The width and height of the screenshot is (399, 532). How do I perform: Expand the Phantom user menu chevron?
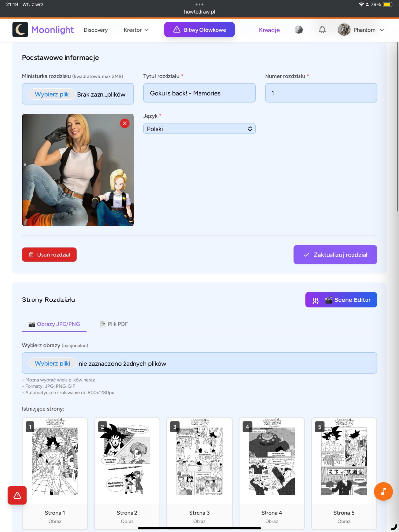pos(382,30)
